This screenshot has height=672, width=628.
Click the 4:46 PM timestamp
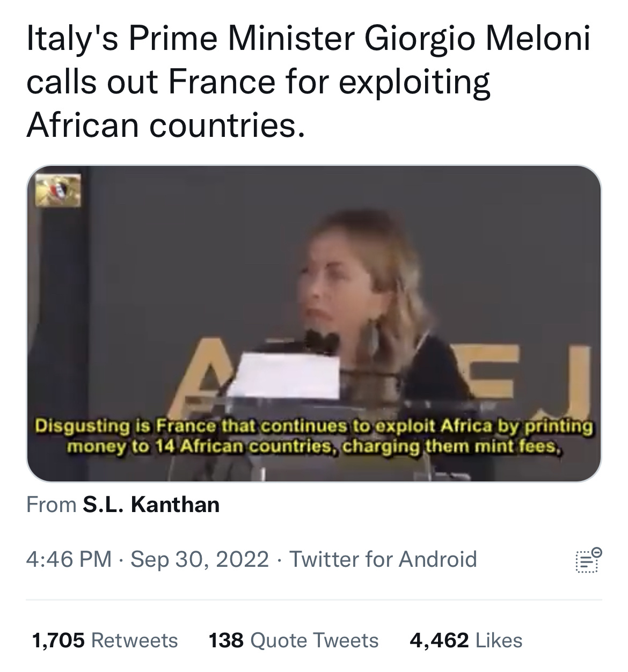pos(69,559)
